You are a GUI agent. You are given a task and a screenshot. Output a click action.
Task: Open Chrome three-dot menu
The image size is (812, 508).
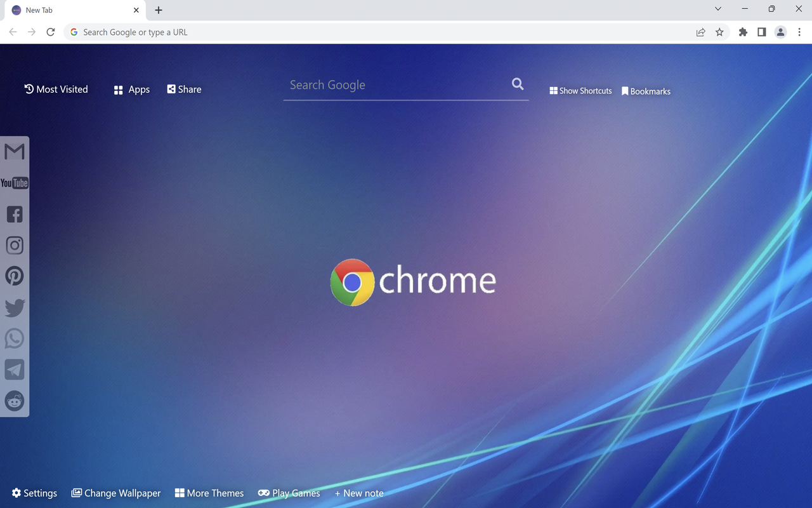(x=799, y=32)
